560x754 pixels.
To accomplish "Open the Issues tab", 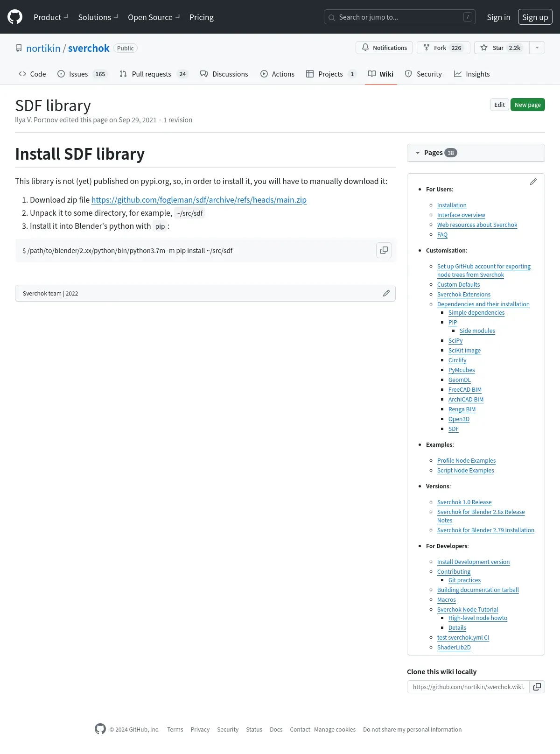I will 83,74.
